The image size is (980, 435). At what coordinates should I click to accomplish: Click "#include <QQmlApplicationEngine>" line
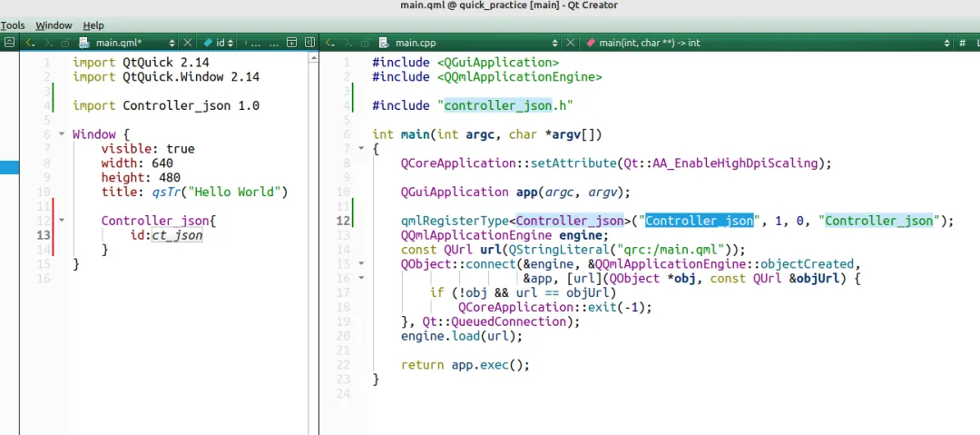487,76
